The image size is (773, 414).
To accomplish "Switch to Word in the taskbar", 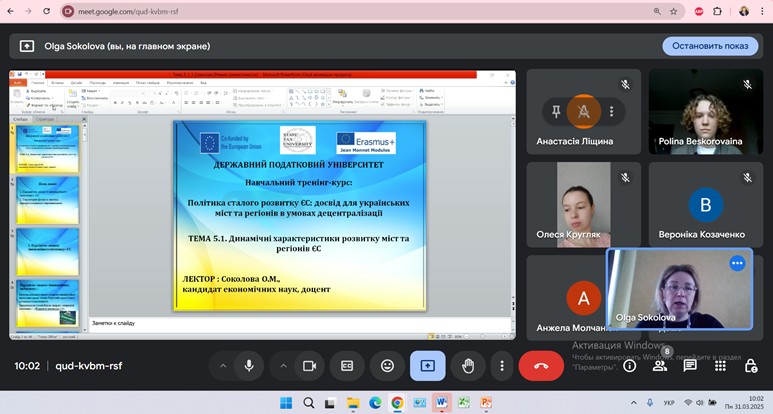I will [441, 403].
